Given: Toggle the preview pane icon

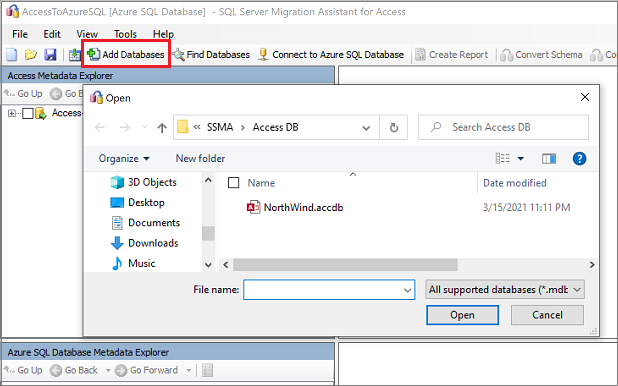Looking at the screenshot, I should (549, 159).
